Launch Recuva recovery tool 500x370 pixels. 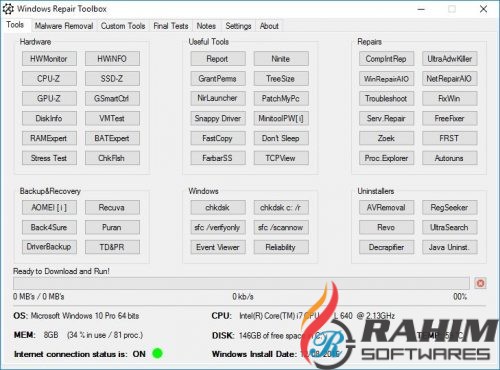112,207
